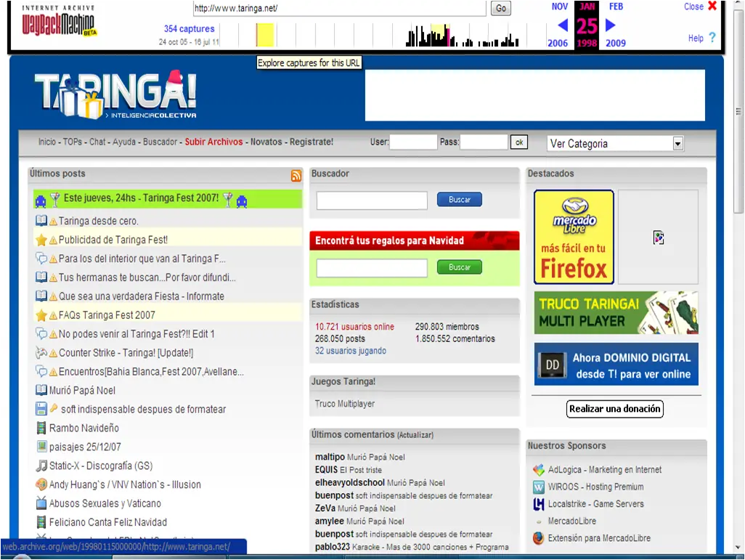The width and height of the screenshot is (745, 560).
Task: Open the Este jueves Taringa Fest 2007 post
Action: 141,198
